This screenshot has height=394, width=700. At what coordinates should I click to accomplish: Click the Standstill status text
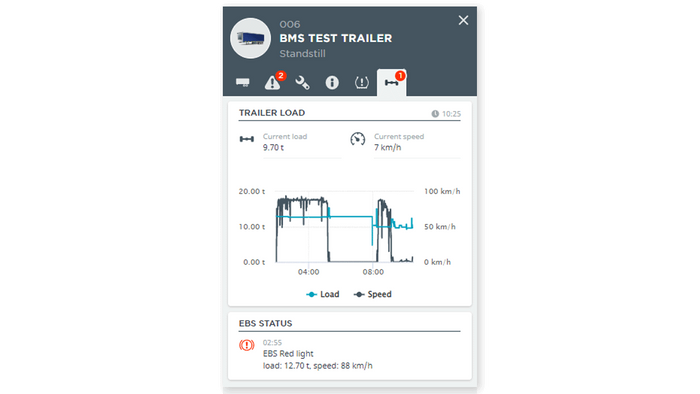pos(302,54)
